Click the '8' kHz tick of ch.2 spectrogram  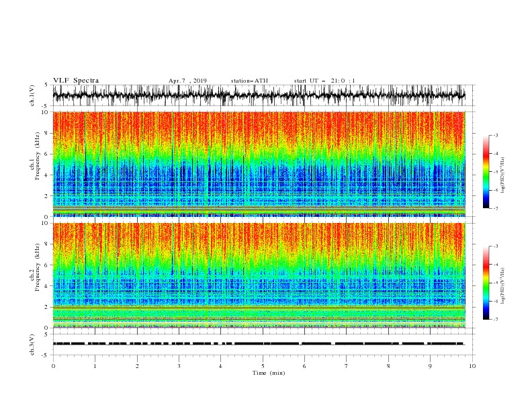(46, 244)
